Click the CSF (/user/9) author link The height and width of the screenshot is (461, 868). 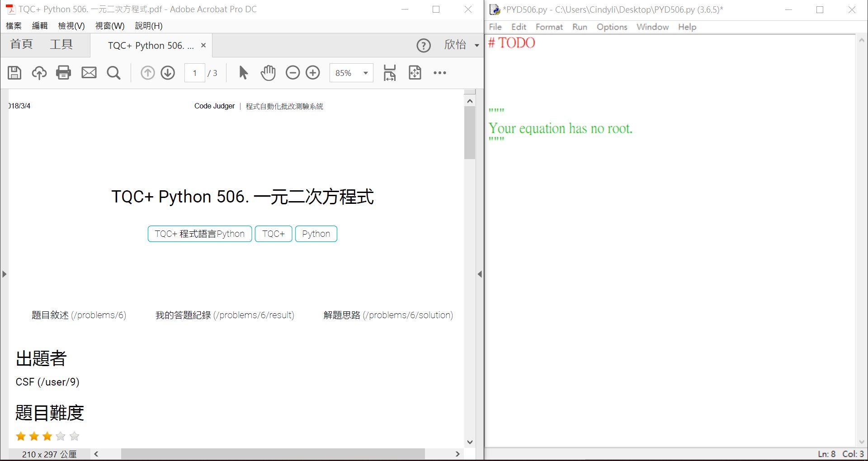point(47,382)
